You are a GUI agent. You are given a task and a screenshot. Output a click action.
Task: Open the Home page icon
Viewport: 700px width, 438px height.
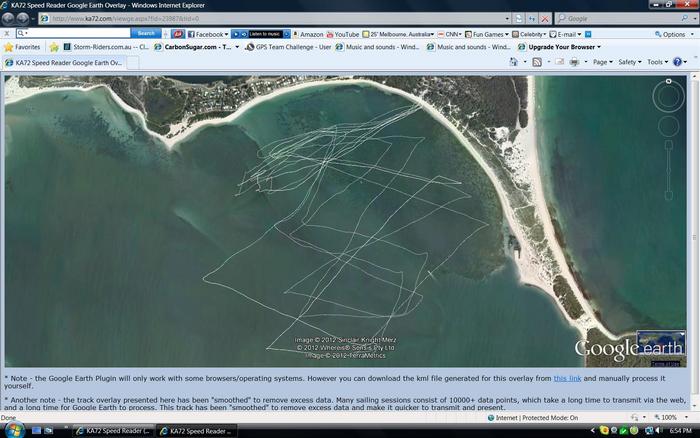514,62
